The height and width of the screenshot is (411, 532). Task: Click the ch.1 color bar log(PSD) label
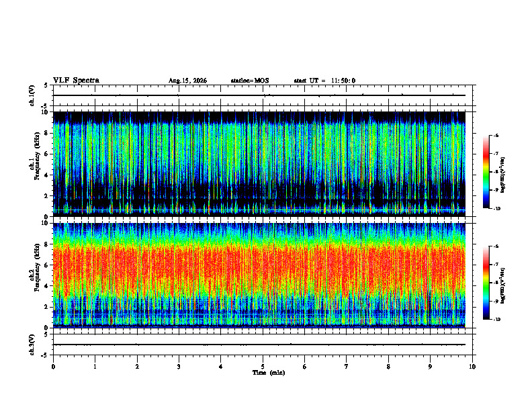[x=503, y=175]
